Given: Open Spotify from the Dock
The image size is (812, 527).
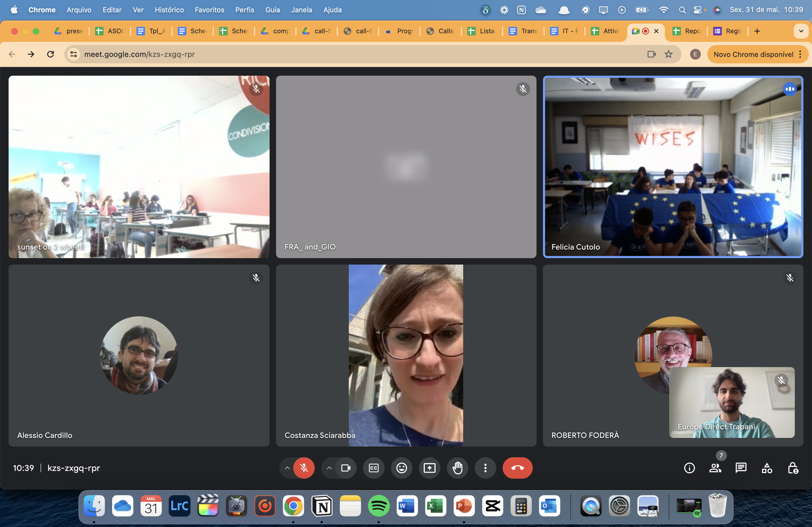Looking at the screenshot, I should (379, 506).
